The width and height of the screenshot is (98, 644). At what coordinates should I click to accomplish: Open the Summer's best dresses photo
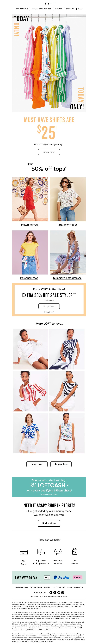coord(68,253)
